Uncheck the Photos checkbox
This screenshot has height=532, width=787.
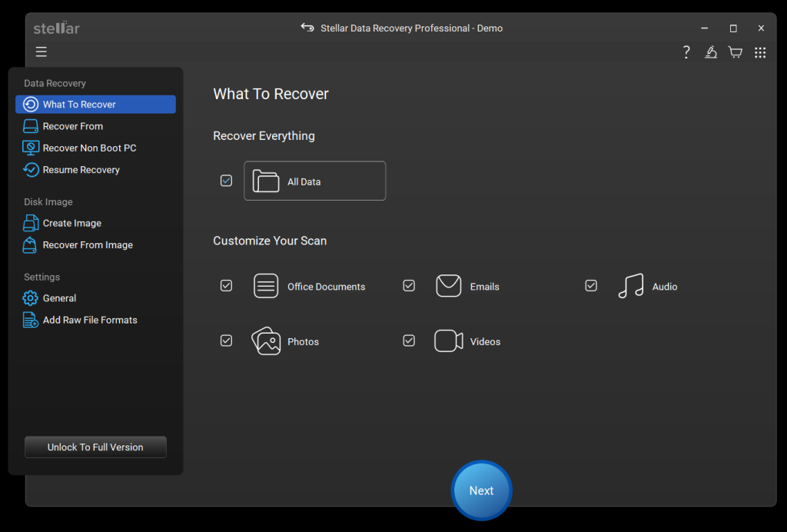[227, 341]
